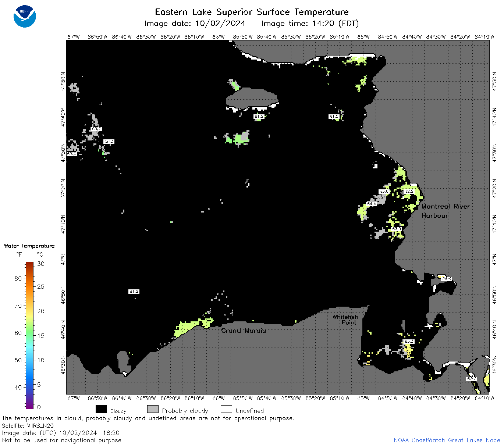504x446 pixels.
Task: Click the Grand Marais place label
Action: (244, 331)
